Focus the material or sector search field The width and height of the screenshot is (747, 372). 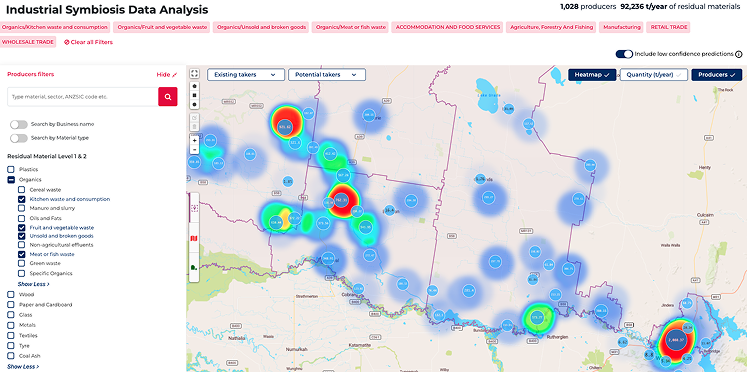click(x=83, y=97)
